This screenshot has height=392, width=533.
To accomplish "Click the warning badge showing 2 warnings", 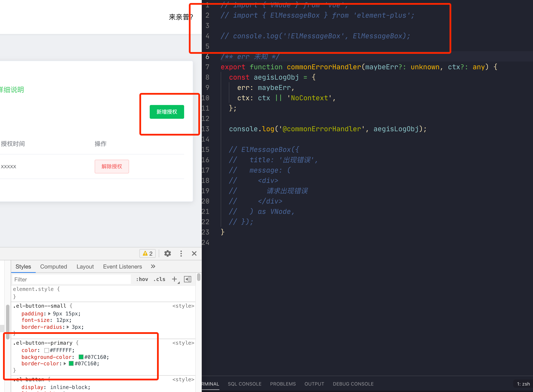I will click(x=147, y=253).
